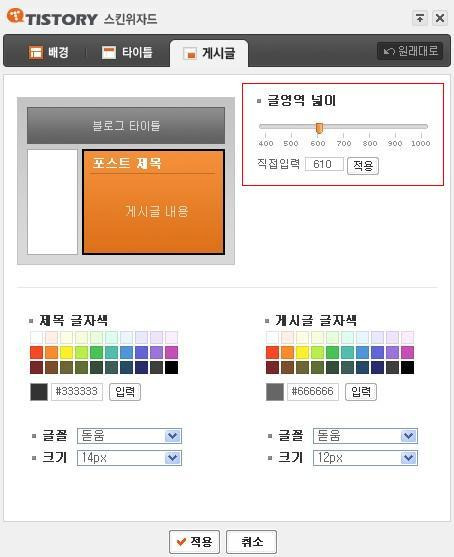This screenshot has height=557, width=454.
Task: Click the bottom 적용 button with checkmark
Action: click(194, 542)
